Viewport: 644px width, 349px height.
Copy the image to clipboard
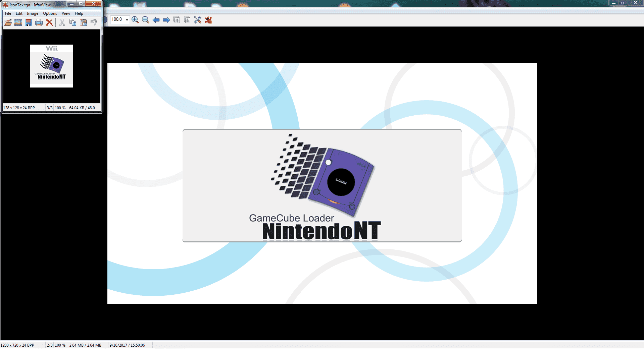73,22
